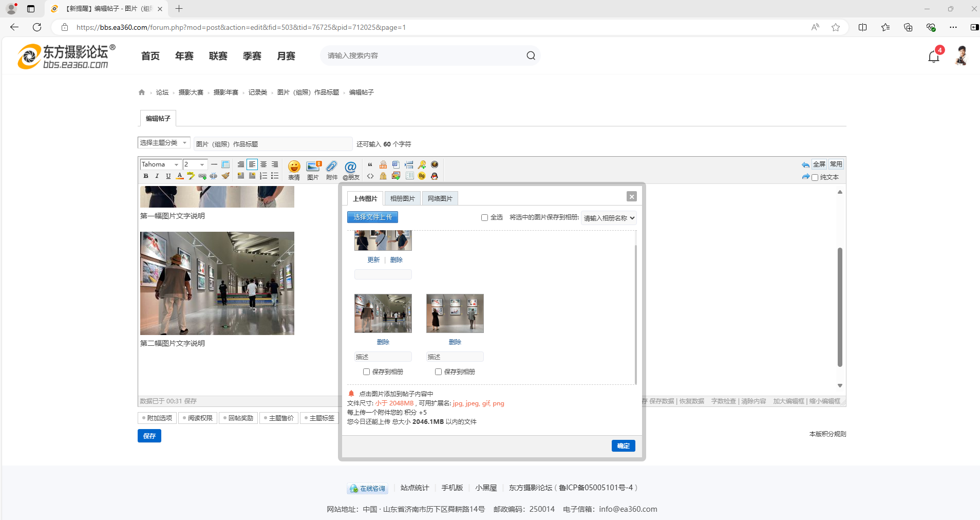Click the font color icon

[x=180, y=176]
